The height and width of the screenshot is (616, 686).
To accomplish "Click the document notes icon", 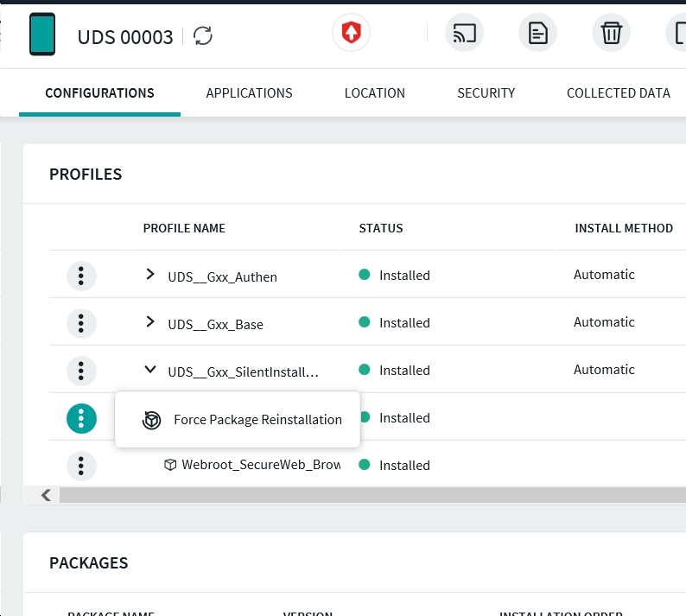I will (x=537, y=35).
